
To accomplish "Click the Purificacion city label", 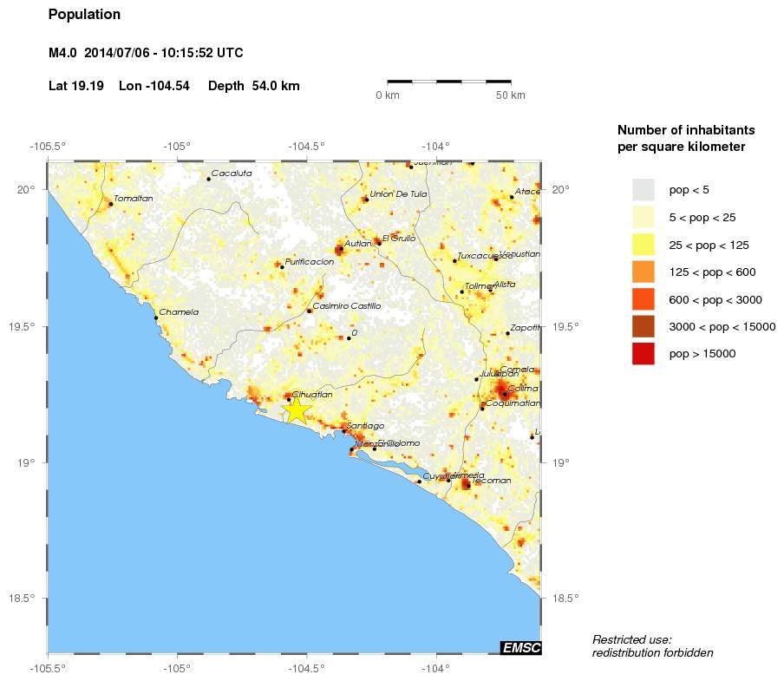I will coord(310,261).
